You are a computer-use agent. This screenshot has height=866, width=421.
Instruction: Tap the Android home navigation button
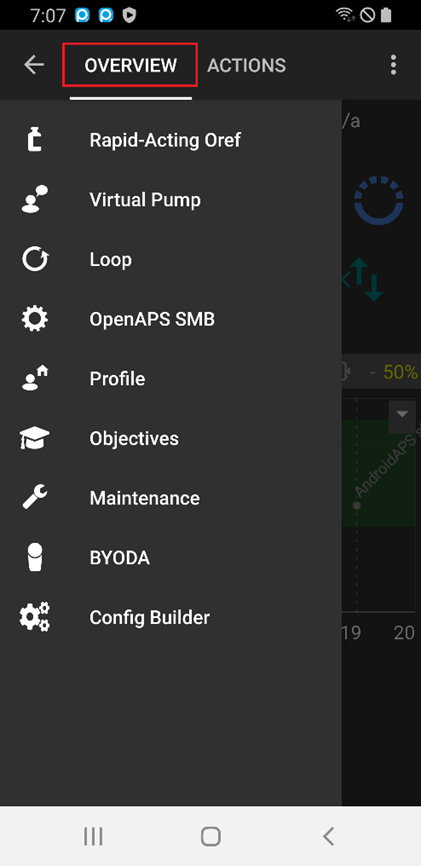pyautogui.click(x=210, y=836)
